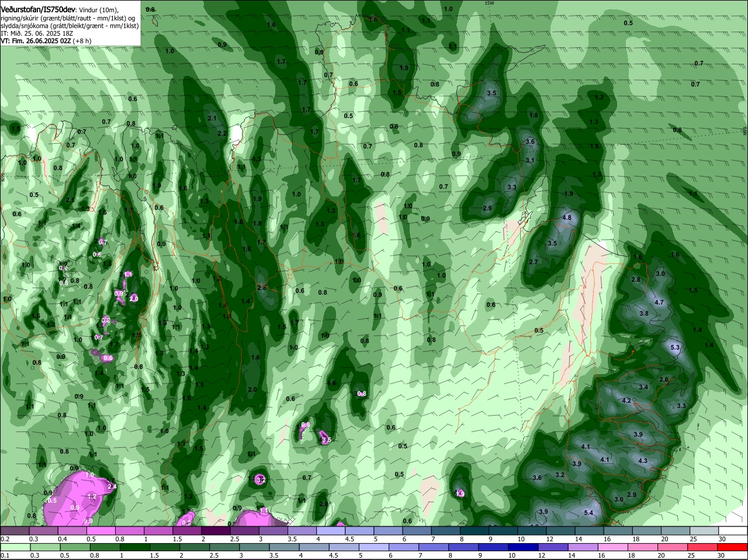Click the 5.4 precipitation value on the map
Image resolution: width=748 pixels, height=560 pixels.
pos(588,513)
